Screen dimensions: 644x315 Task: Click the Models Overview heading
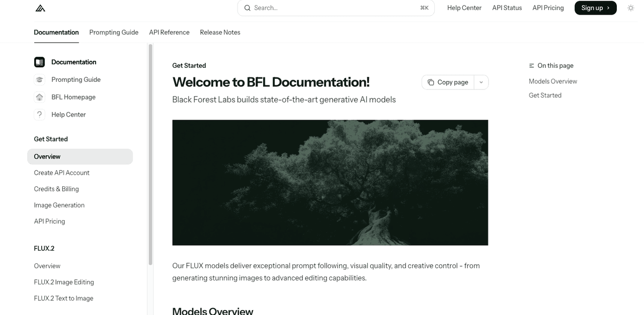213,310
